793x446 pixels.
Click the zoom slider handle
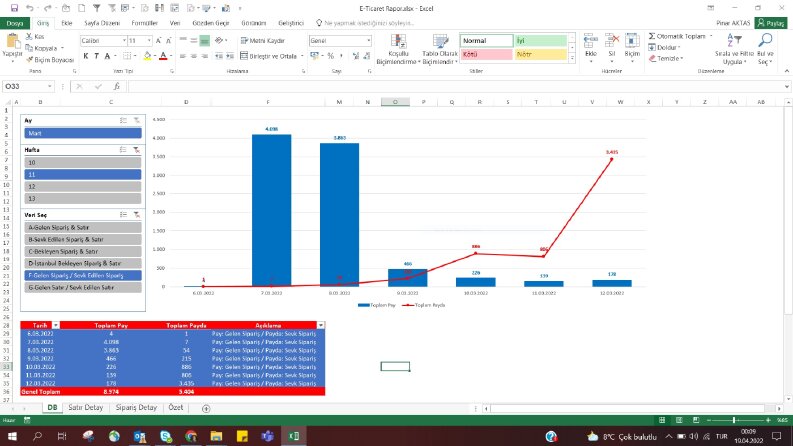[734, 420]
